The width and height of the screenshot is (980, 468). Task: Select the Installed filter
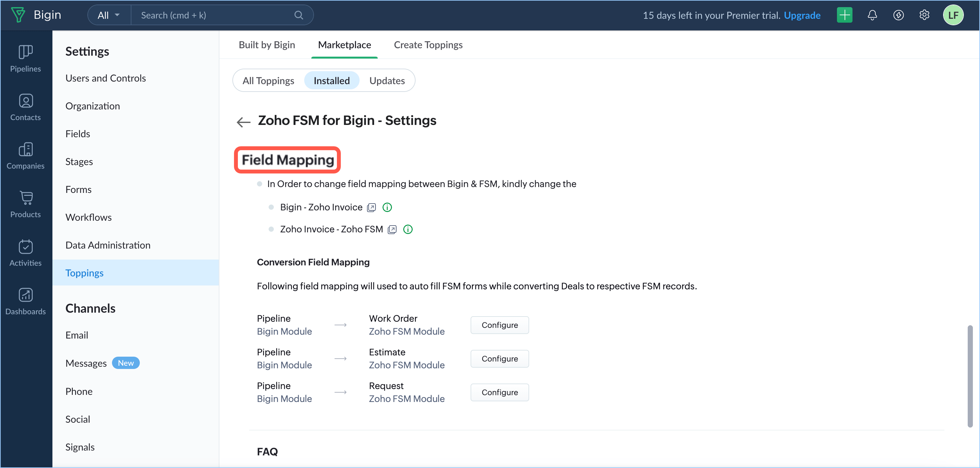click(x=331, y=81)
